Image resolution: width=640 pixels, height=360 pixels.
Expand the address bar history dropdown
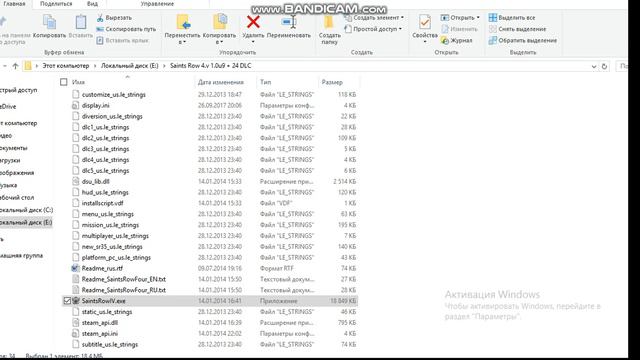(x=594, y=66)
